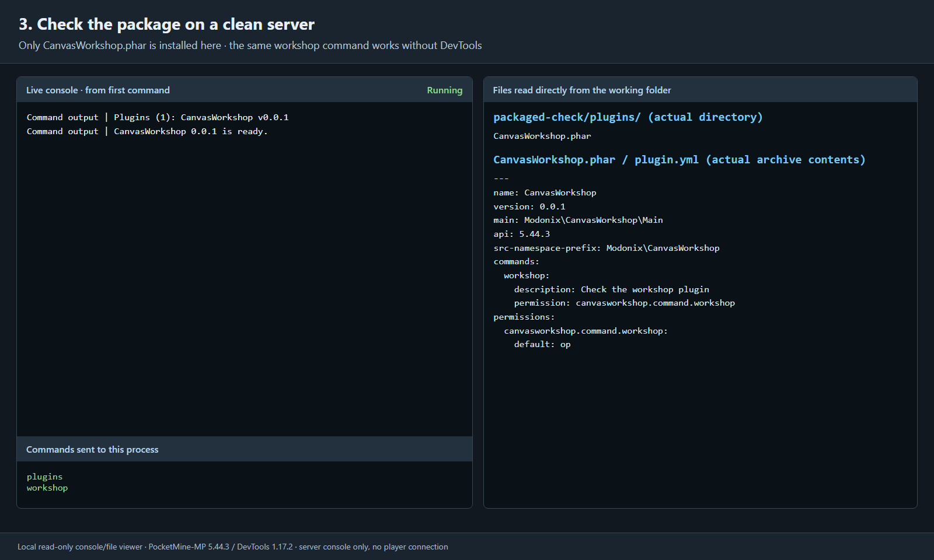Select the 'Plugins (1): CanvasWorkshop v0.0.1' console line
Image resolution: width=934 pixels, height=560 pixels.
point(158,117)
